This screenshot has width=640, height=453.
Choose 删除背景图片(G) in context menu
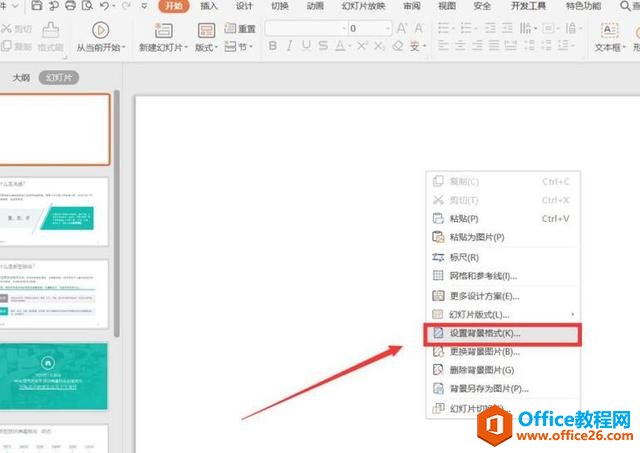503,370
